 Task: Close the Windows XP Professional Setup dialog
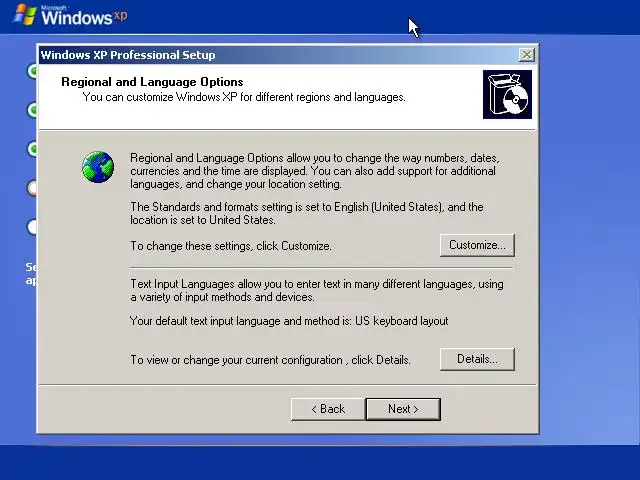coord(527,54)
